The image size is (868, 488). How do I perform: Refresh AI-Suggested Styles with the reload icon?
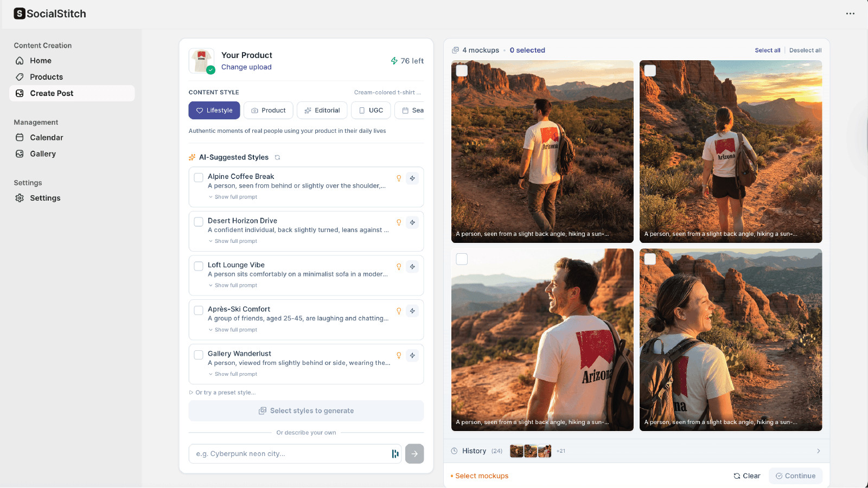(277, 157)
